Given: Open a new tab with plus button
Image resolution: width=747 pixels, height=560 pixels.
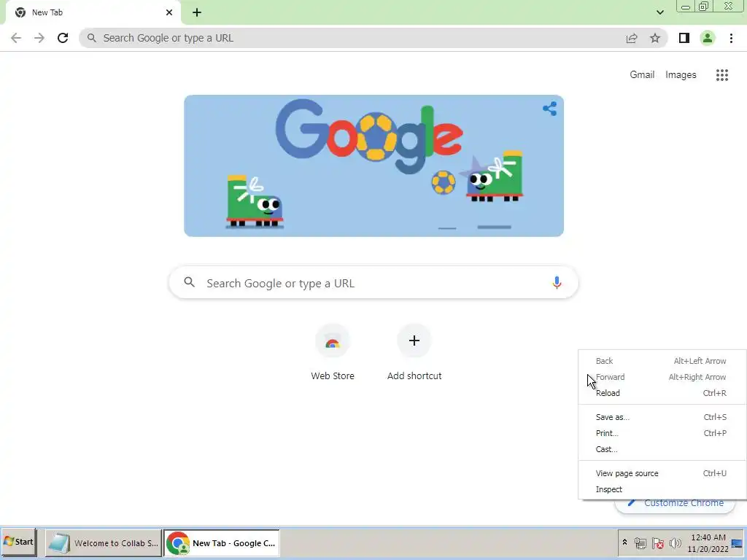Looking at the screenshot, I should pyautogui.click(x=197, y=12).
